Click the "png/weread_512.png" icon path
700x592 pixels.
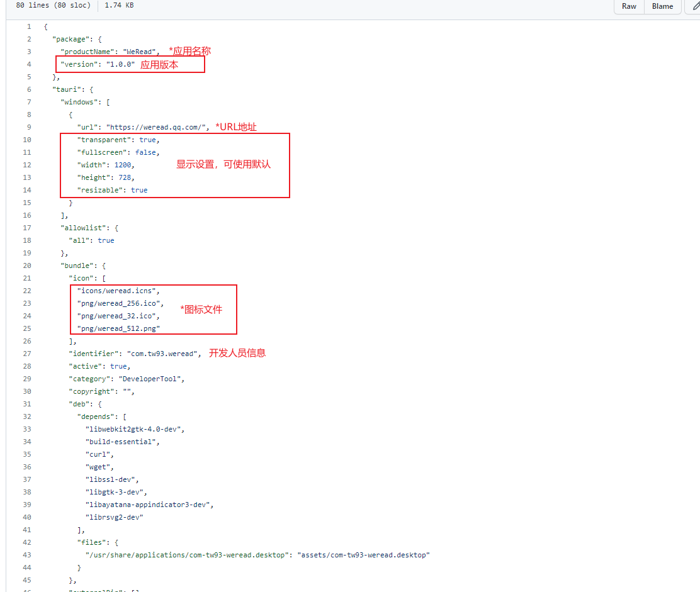(x=118, y=328)
